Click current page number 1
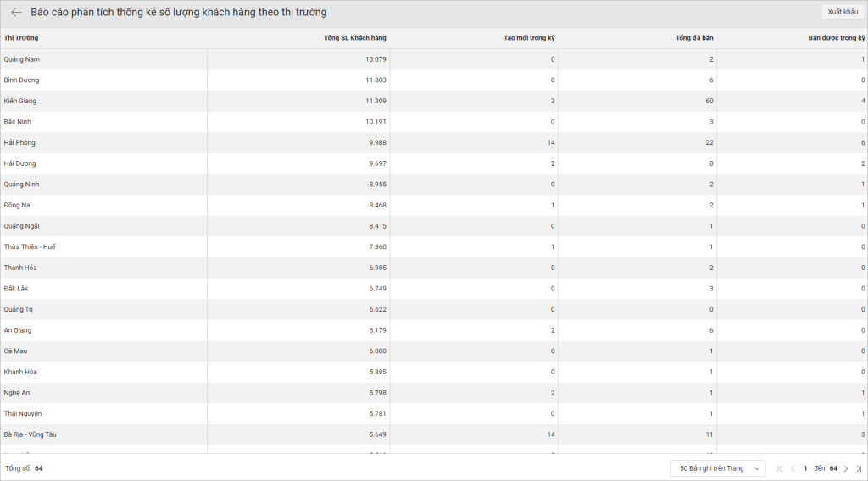 805,469
